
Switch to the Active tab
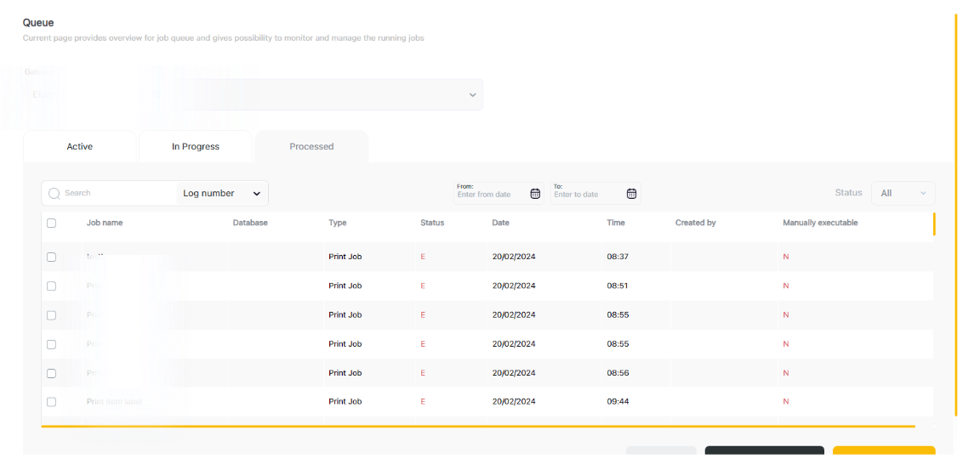79,147
